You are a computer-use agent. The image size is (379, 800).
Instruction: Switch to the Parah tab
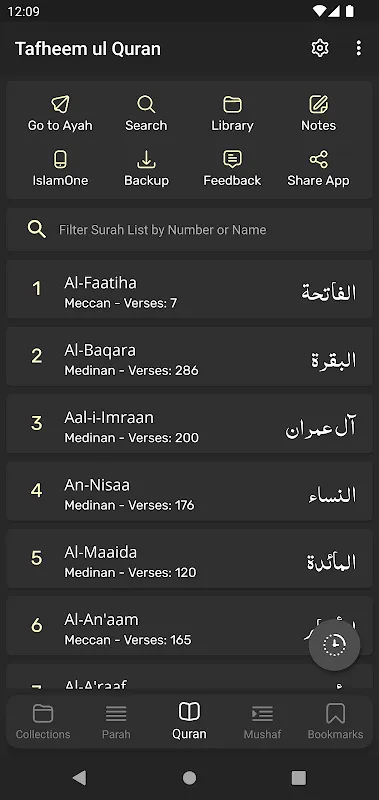[116, 721]
